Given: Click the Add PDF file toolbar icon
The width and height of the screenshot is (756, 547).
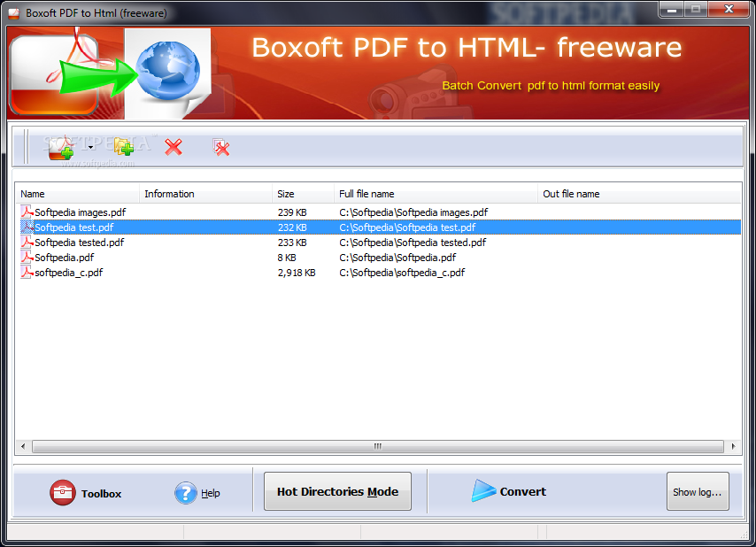Looking at the screenshot, I should 61,148.
